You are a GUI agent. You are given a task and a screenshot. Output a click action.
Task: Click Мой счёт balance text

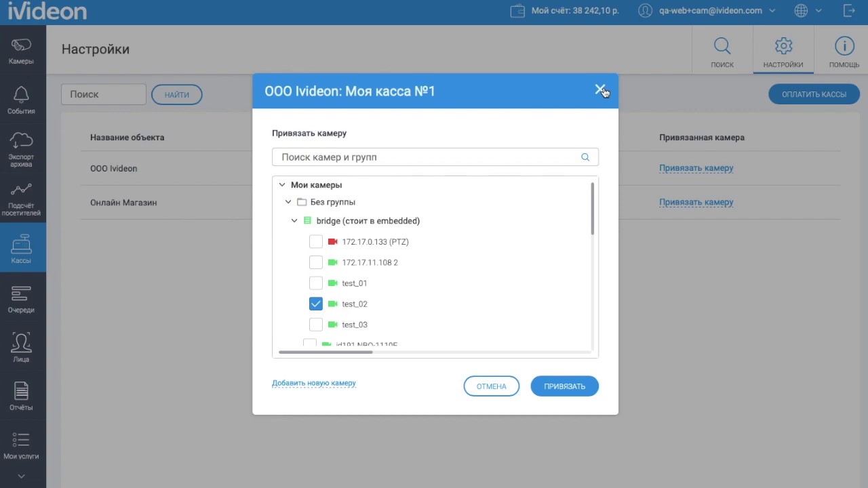(x=575, y=11)
